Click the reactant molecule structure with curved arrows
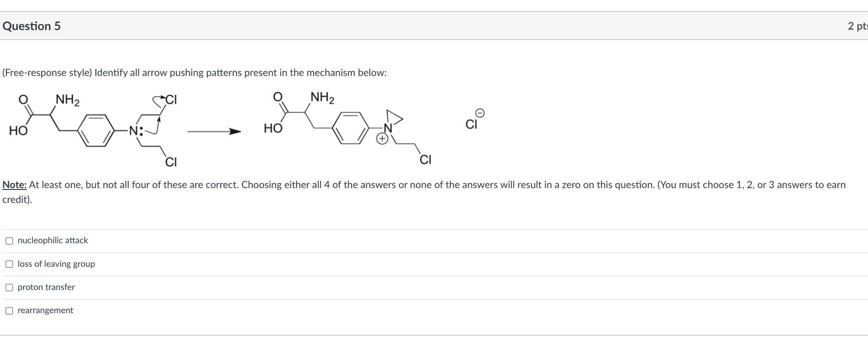Image resolution: width=868 pixels, height=353 pixels. (94, 130)
